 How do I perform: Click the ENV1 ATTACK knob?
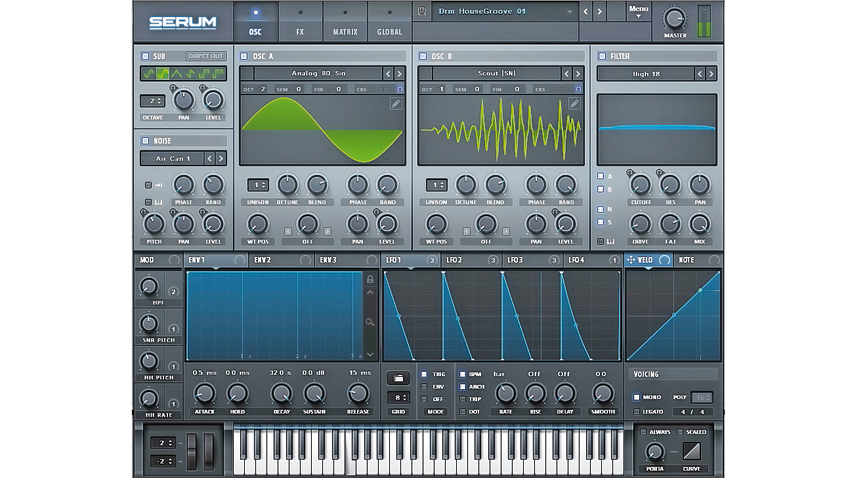tap(204, 393)
